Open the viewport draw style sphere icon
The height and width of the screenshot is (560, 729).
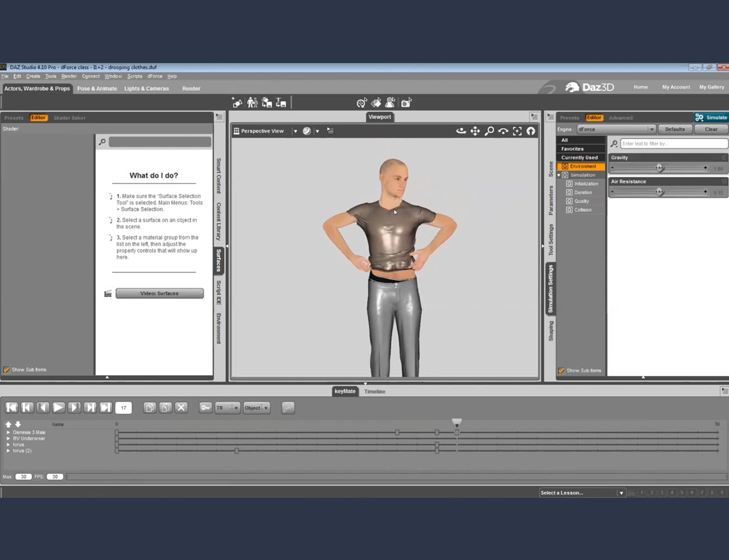(307, 130)
